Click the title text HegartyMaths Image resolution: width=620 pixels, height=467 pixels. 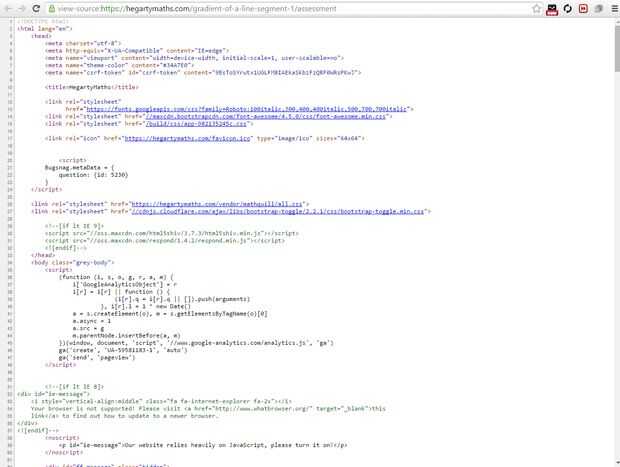(x=90, y=87)
